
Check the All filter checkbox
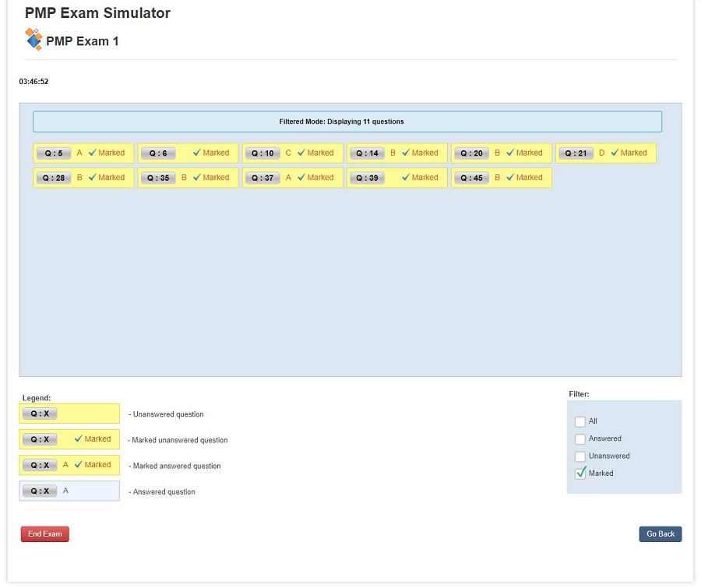pos(580,421)
